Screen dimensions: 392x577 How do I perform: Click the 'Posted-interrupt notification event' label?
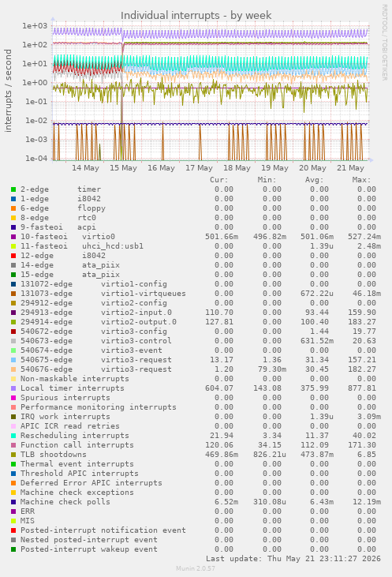tap(103, 530)
